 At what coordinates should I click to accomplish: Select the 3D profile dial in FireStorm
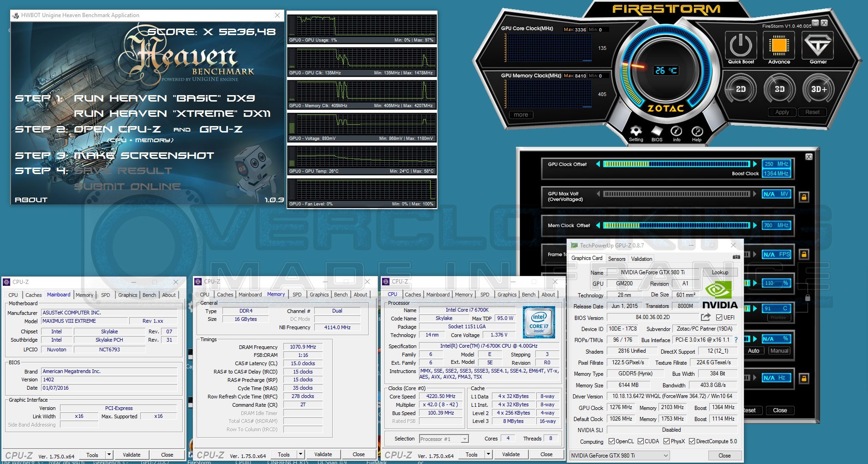tap(779, 89)
